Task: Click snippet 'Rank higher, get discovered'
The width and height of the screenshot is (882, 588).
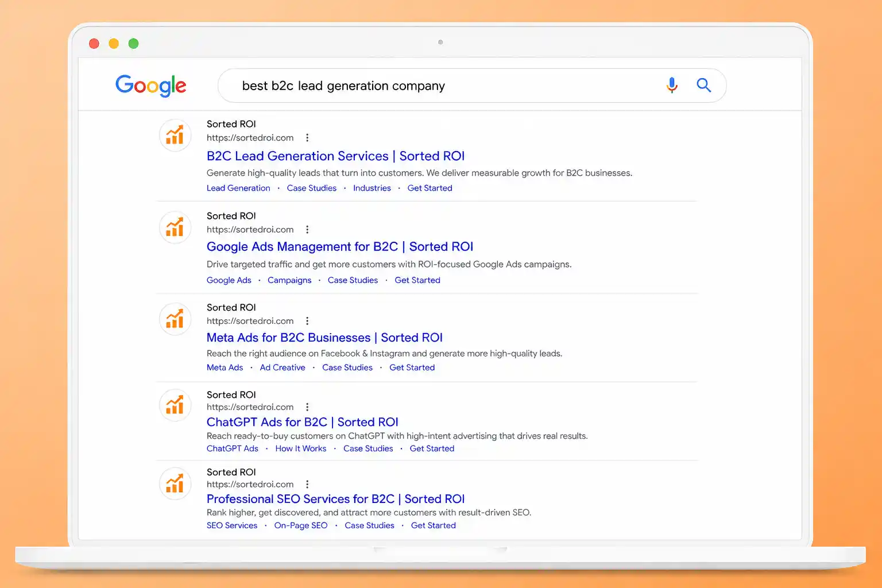Action: (x=263, y=513)
